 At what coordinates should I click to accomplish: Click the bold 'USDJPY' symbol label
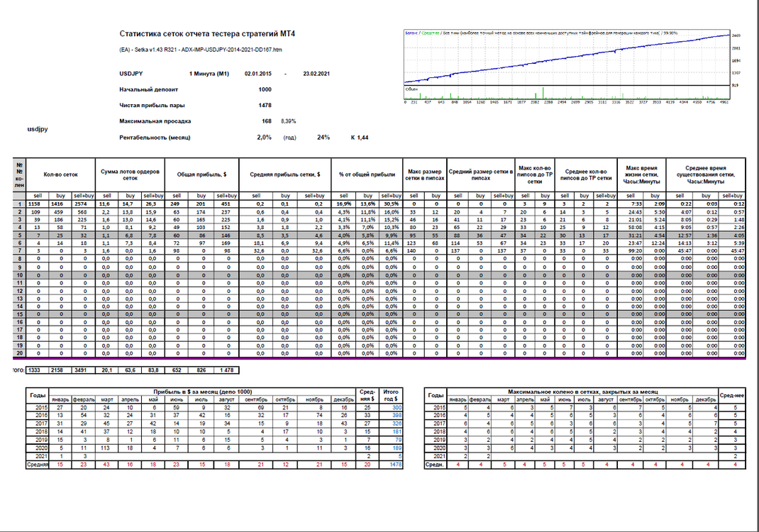point(131,74)
